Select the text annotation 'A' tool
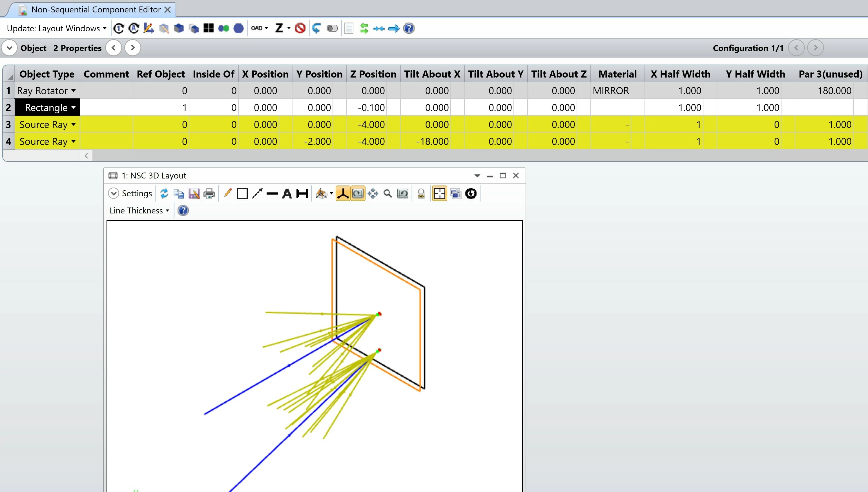This screenshot has width=868, height=492. click(287, 194)
